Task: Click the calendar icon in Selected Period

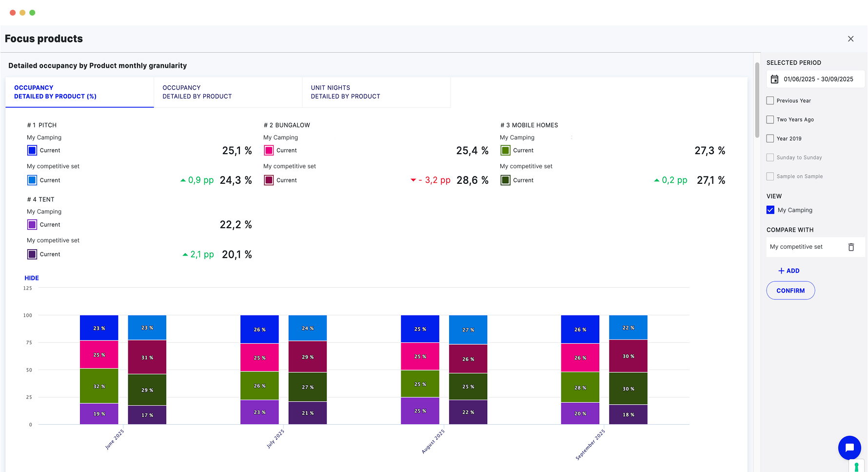Action: pyautogui.click(x=774, y=79)
